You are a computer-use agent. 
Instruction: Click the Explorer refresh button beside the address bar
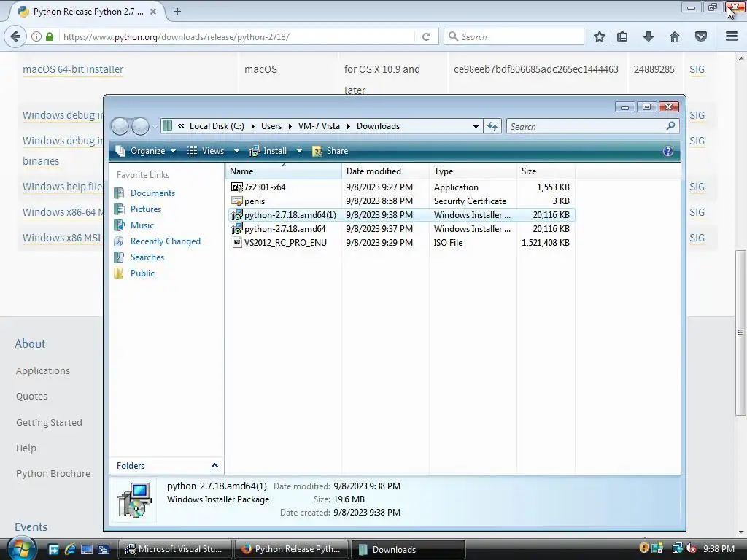point(492,126)
